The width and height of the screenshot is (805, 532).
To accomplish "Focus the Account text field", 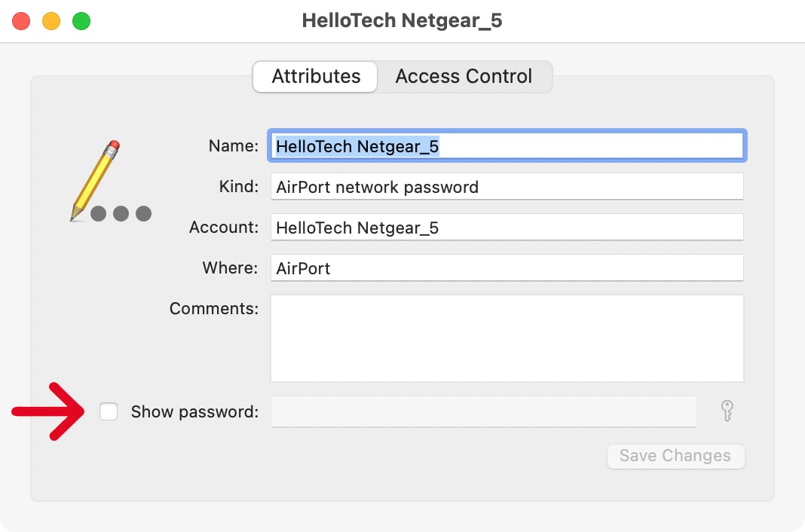I will [507, 228].
